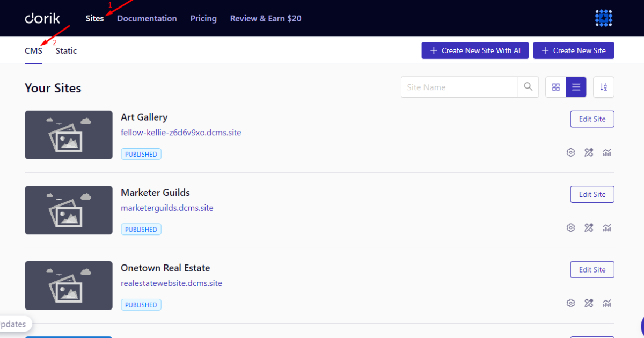
Task: Sort sites alphabetically with A-Z icon
Action: tap(604, 87)
